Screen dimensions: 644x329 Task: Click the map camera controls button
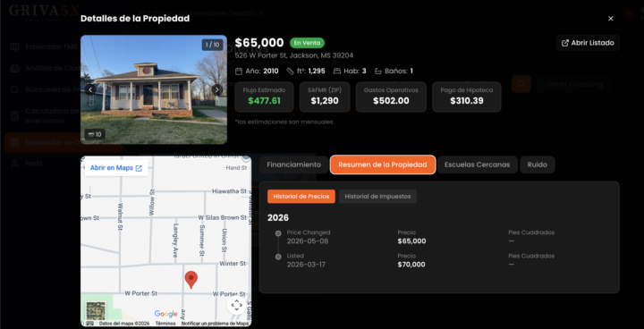click(236, 305)
